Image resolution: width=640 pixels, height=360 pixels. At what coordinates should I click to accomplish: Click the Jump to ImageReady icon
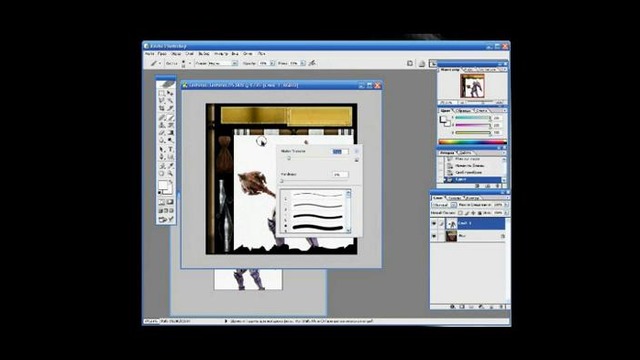[x=166, y=220]
